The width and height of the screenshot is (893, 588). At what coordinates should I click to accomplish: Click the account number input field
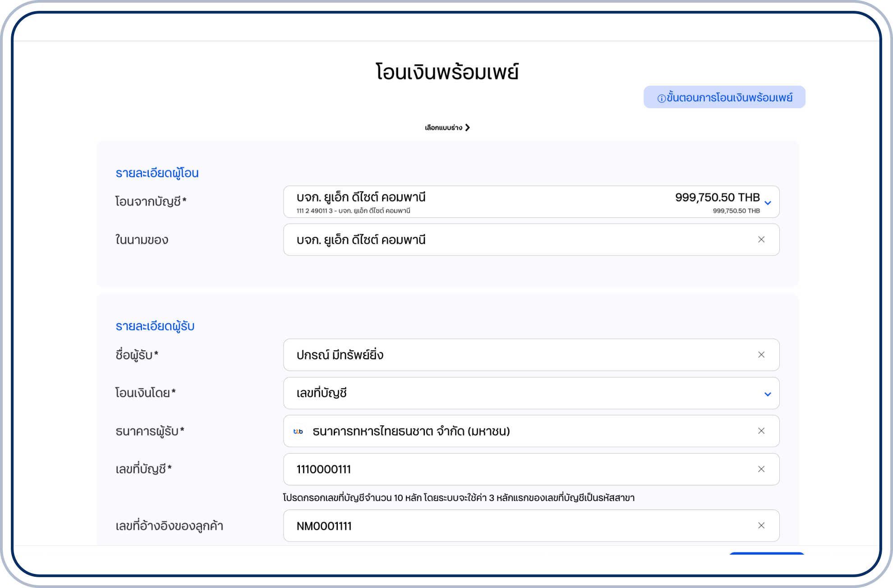[496, 469]
